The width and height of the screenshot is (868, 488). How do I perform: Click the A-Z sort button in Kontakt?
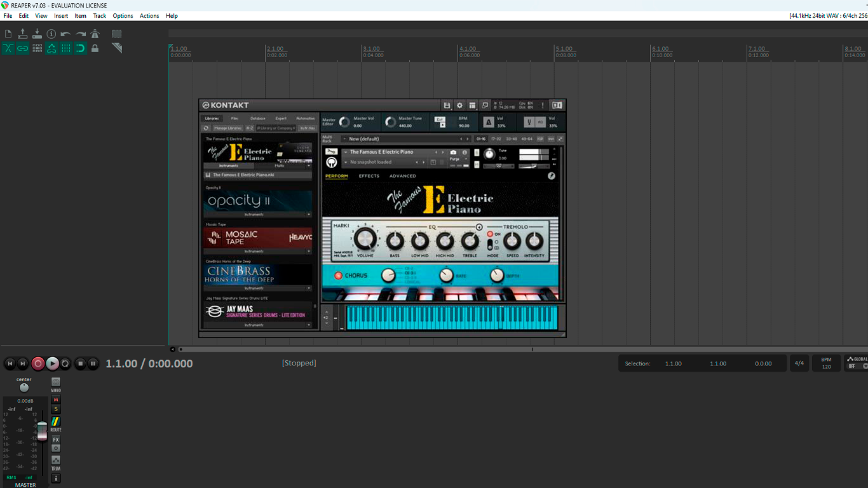(x=250, y=128)
